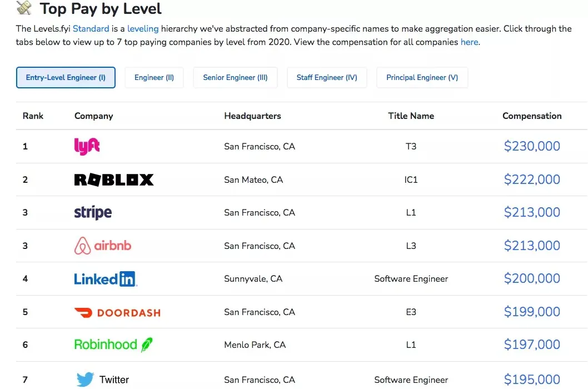The image size is (588, 389).
Task: Click the Lyft logo icon
Action: [87, 146]
